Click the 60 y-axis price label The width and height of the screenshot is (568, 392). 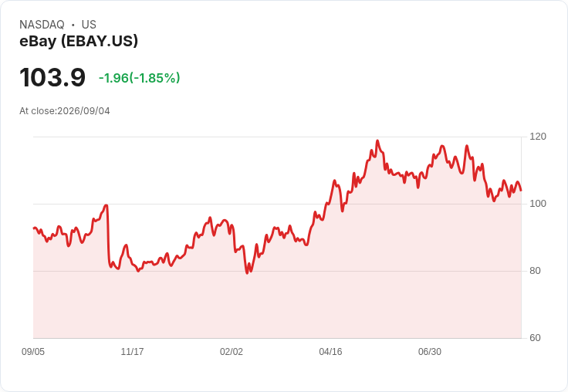535,338
